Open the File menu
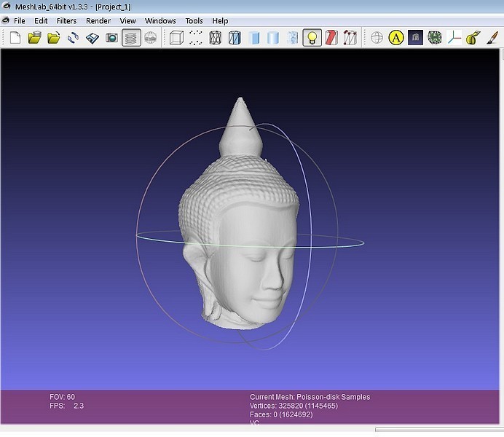504x437 pixels. tap(19, 21)
